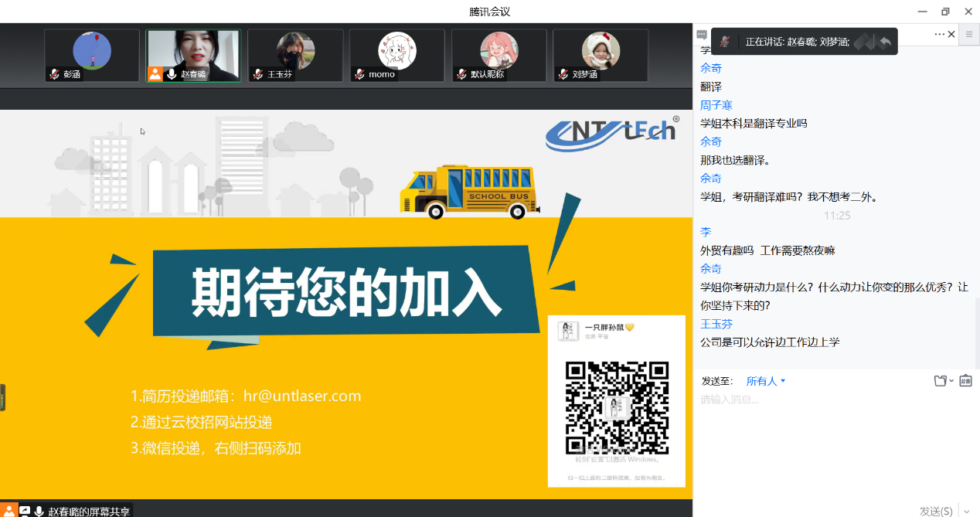The width and height of the screenshot is (980, 517).
Task: Click the chat bubble icon in panel header
Action: [x=701, y=35]
